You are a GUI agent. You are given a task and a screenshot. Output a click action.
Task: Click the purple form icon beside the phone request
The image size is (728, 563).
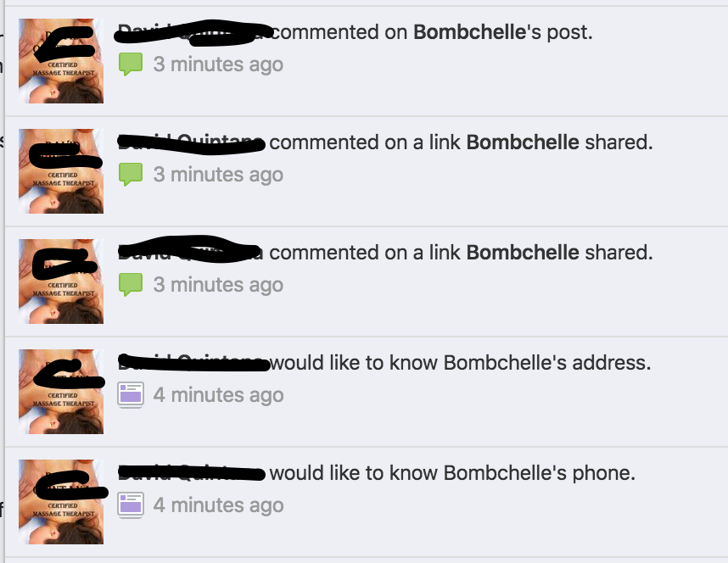point(131,505)
